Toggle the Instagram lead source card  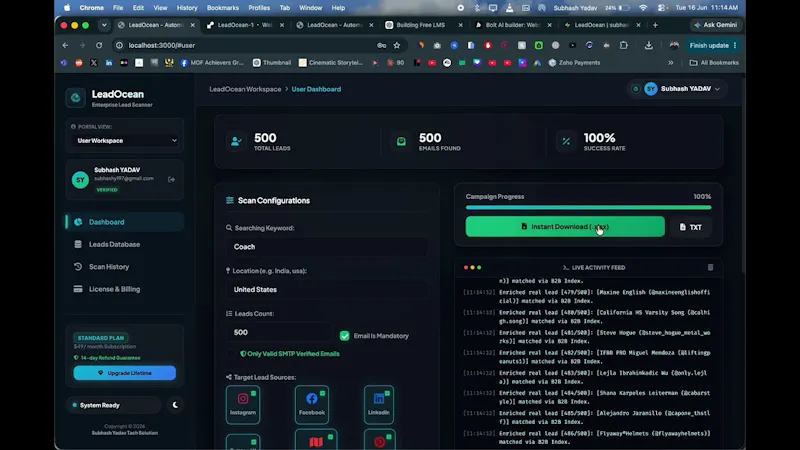click(243, 405)
